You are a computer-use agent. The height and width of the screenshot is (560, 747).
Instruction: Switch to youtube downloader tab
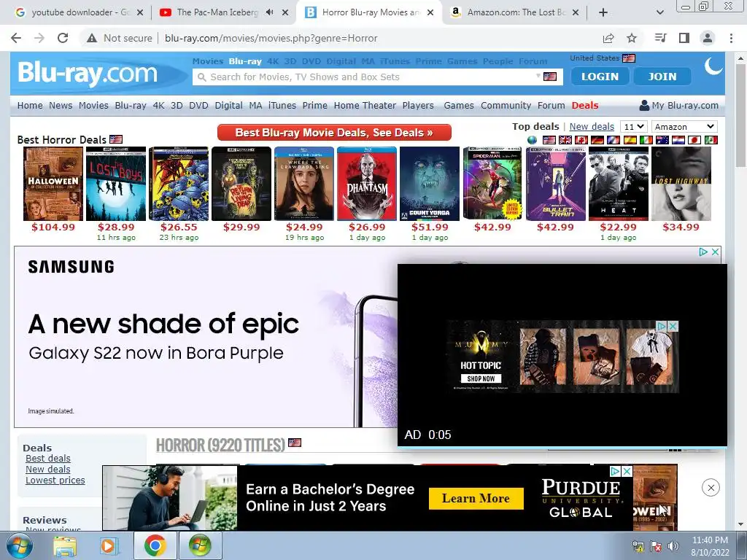[78, 12]
